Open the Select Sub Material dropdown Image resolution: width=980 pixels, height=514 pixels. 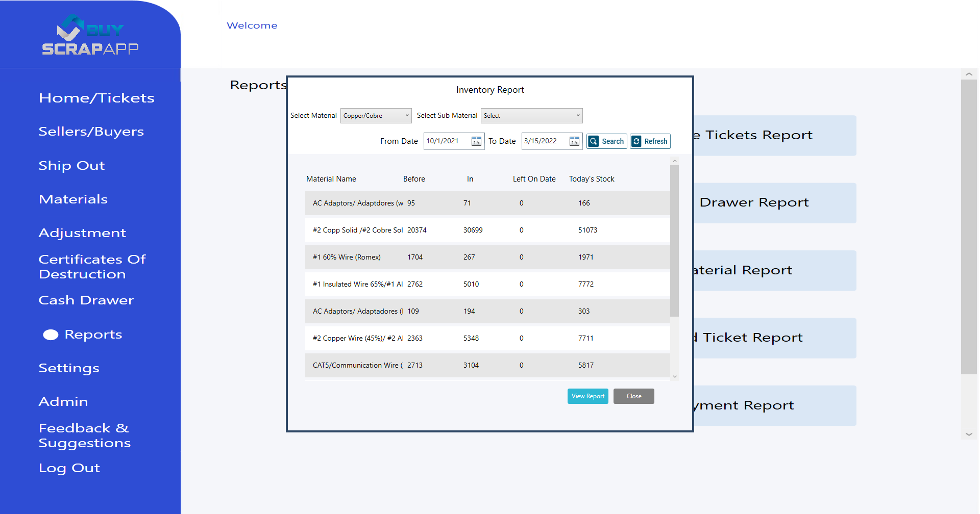pyautogui.click(x=531, y=116)
